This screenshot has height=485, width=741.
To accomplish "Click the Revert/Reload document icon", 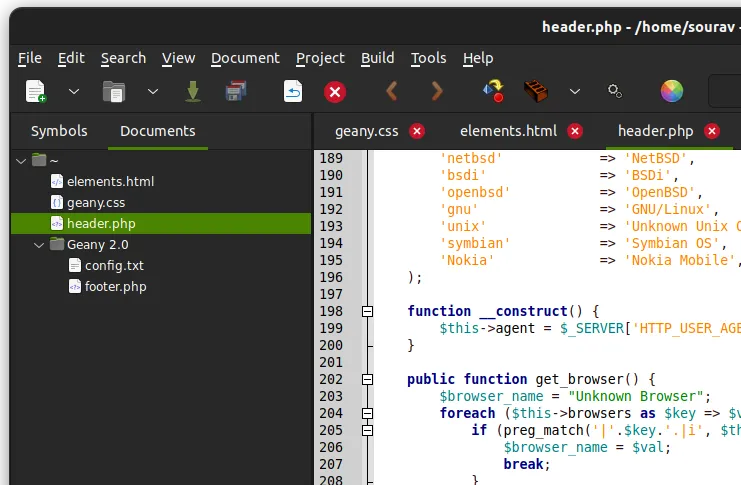I will click(292, 92).
